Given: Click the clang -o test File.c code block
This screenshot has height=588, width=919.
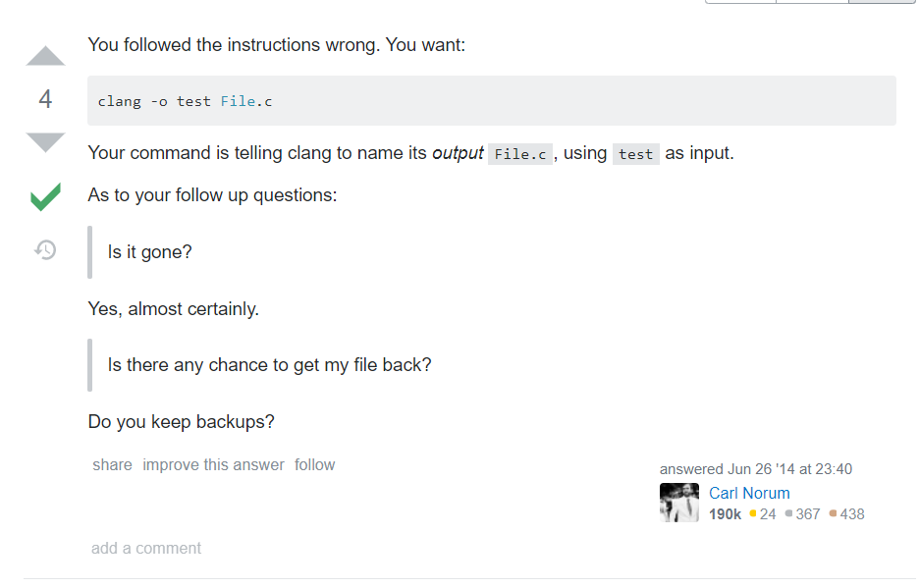Looking at the screenshot, I should click(x=491, y=101).
